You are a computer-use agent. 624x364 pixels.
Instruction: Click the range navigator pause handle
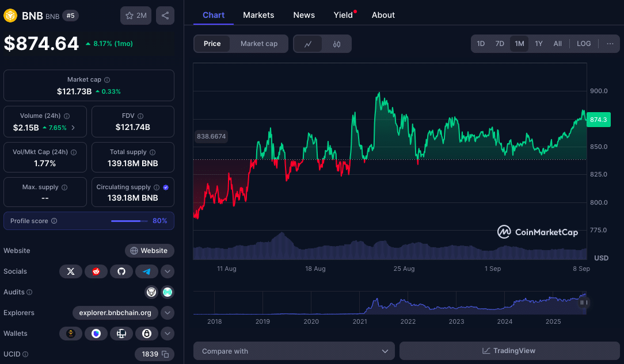point(583,302)
